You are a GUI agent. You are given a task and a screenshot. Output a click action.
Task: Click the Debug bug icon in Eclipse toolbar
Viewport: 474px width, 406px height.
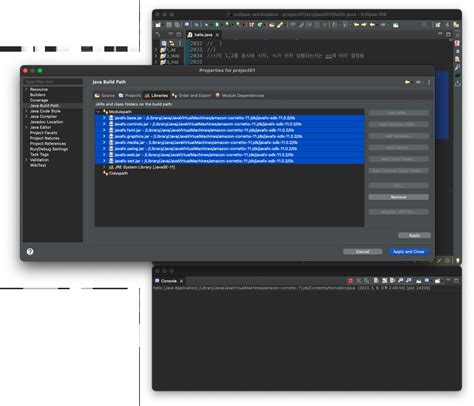pos(206,25)
